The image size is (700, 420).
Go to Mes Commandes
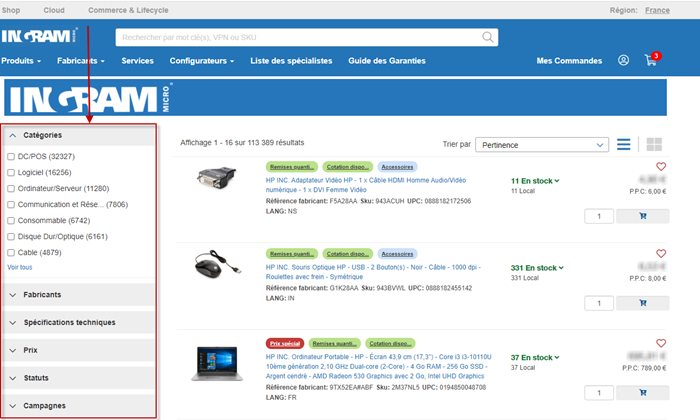(569, 61)
